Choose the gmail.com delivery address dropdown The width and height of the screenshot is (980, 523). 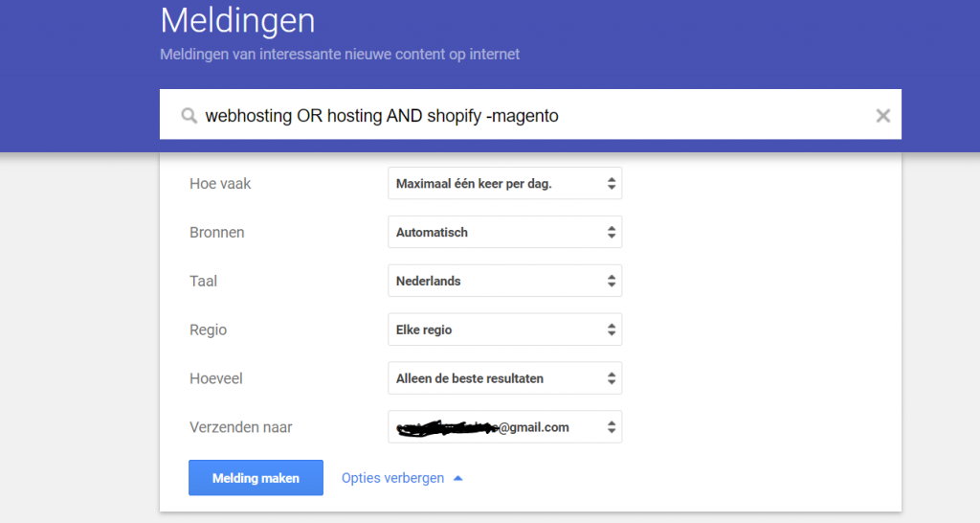[504, 427]
